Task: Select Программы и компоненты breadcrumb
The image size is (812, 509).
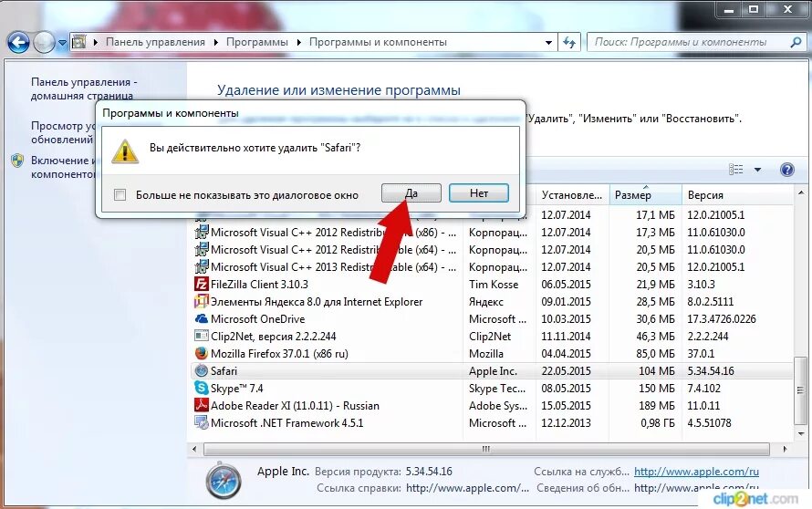Action: [x=378, y=42]
